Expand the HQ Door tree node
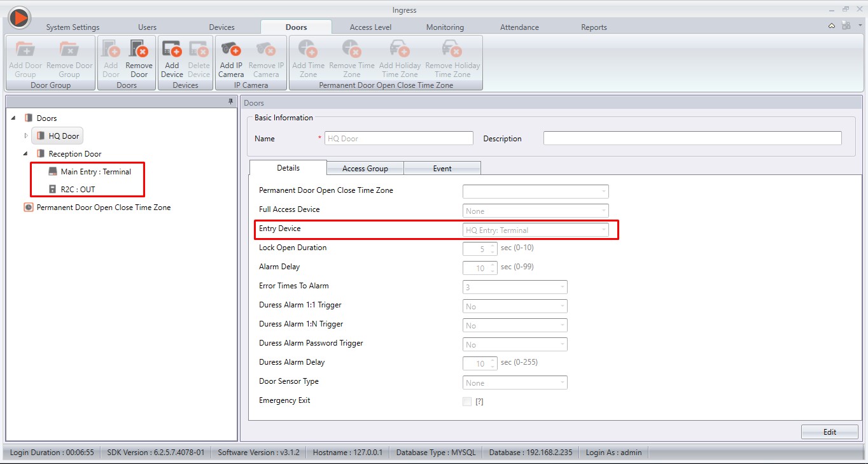This screenshot has height=464, width=868. point(26,136)
